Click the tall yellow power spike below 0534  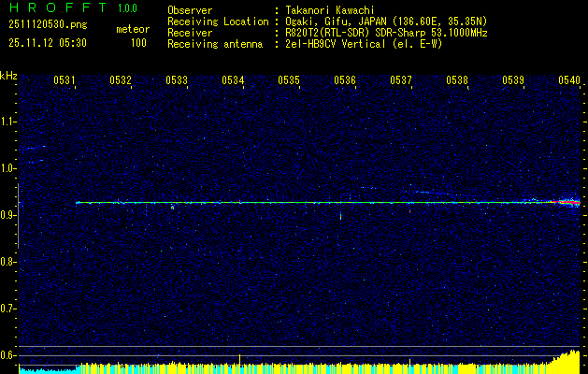(239, 359)
